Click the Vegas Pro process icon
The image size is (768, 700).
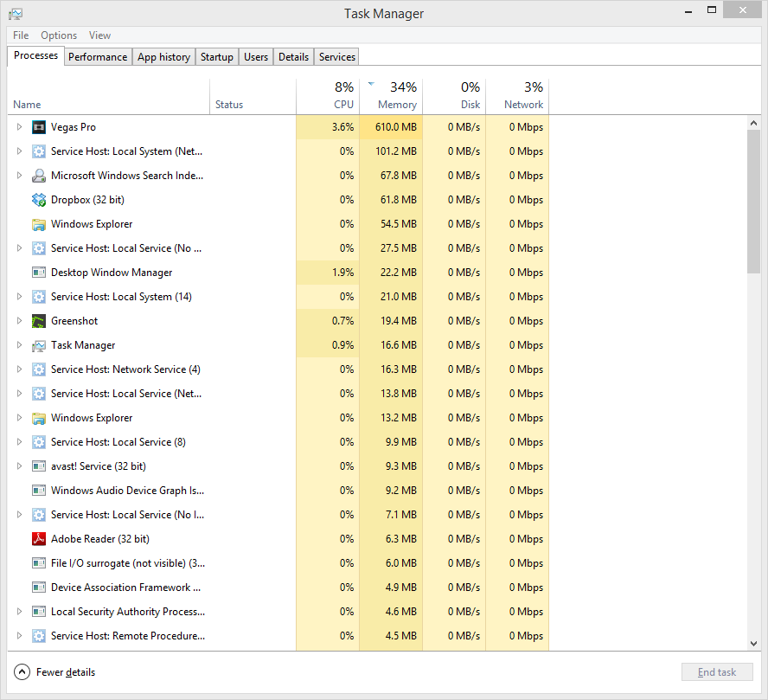coord(39,127)
